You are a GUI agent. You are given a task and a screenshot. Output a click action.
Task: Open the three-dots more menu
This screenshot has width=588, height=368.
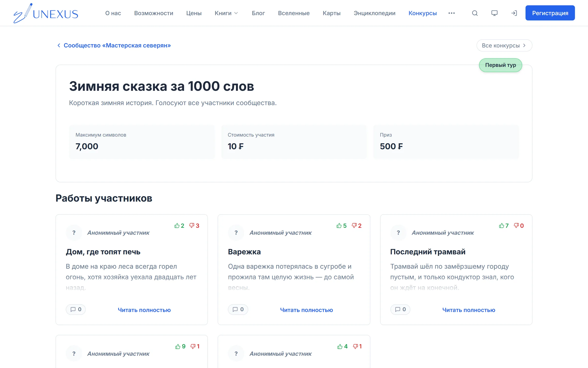[452, 13]
